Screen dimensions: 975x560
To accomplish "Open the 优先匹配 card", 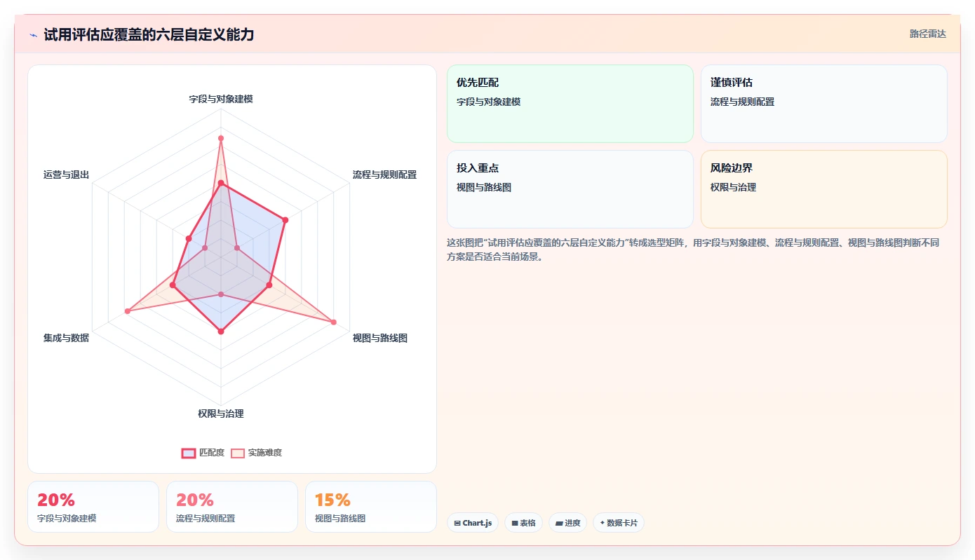I will coord(570,104).
